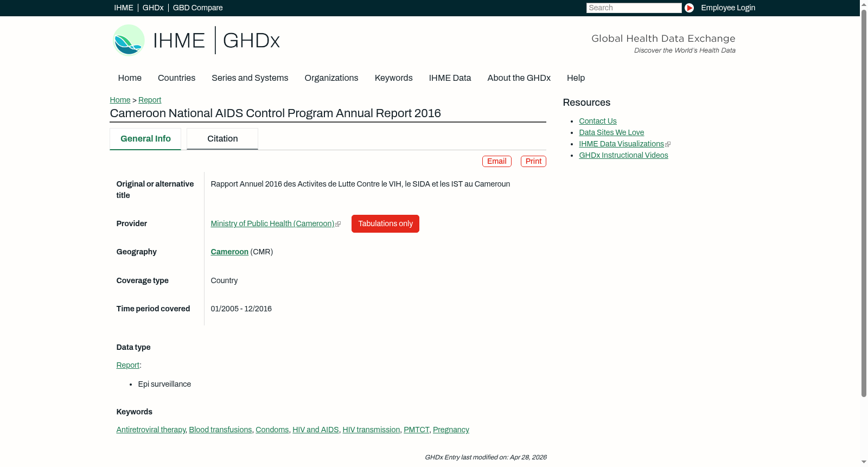
Task: Click the GHDx Entry last modified date text
Action: click(x=486, y=457)
